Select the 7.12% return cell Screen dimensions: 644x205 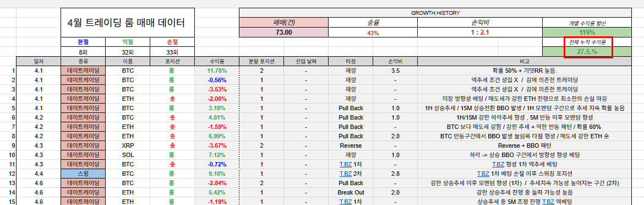(217, 154)
